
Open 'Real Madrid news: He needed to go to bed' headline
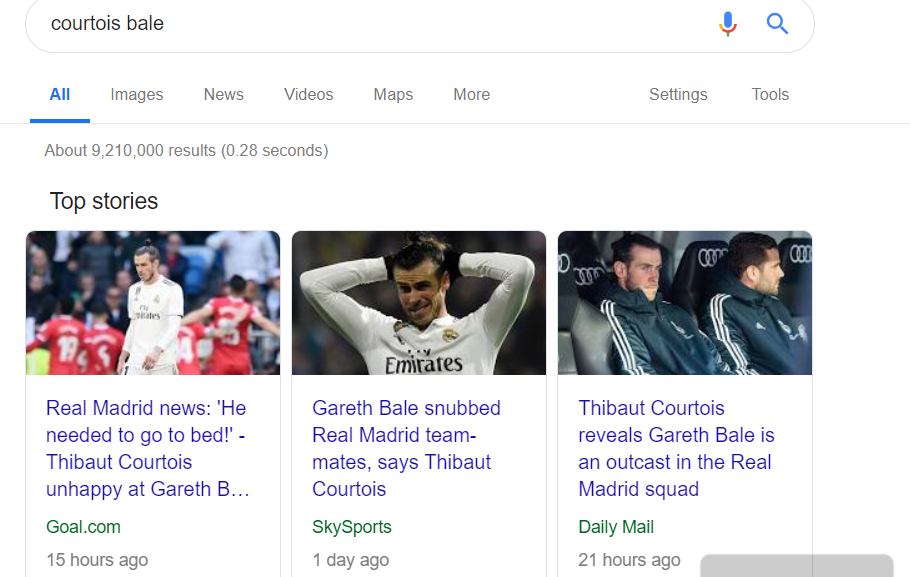[x=147, y=449]
